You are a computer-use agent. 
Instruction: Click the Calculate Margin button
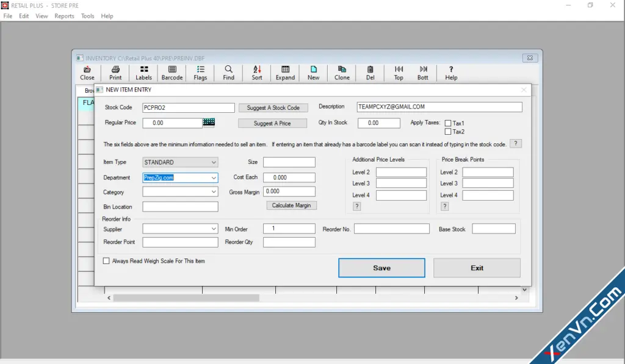(x=291, y=205)
